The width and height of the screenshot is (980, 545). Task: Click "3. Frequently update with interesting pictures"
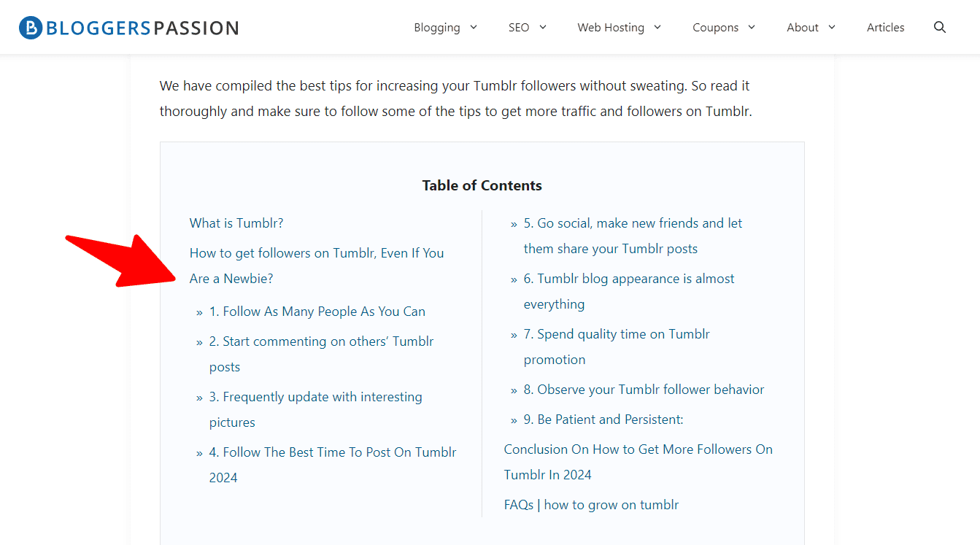coord(315,397)
